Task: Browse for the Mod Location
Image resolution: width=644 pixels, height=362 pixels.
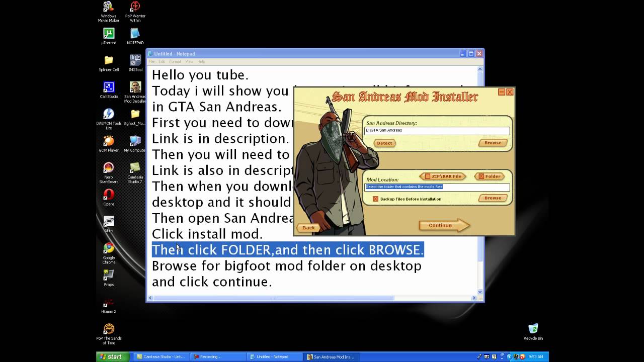Action: pyautogui.click(x=493, y=198)
